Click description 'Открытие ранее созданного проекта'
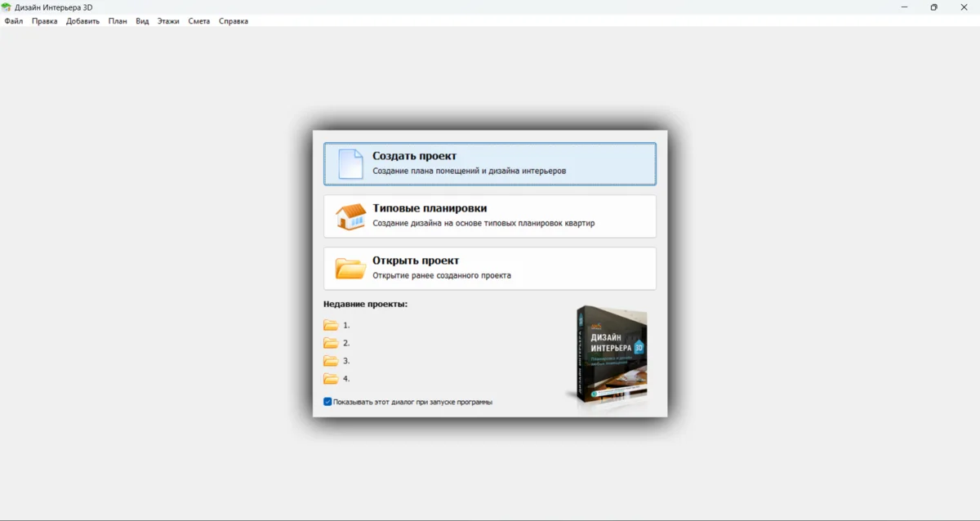Viewport: 980px width, 521px height. (x=442, y=276)
